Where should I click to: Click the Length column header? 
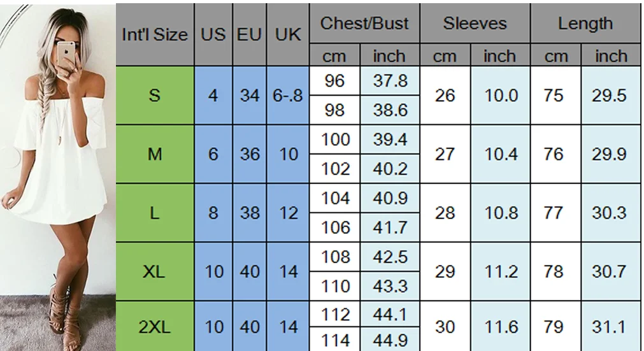pos(585,24)
